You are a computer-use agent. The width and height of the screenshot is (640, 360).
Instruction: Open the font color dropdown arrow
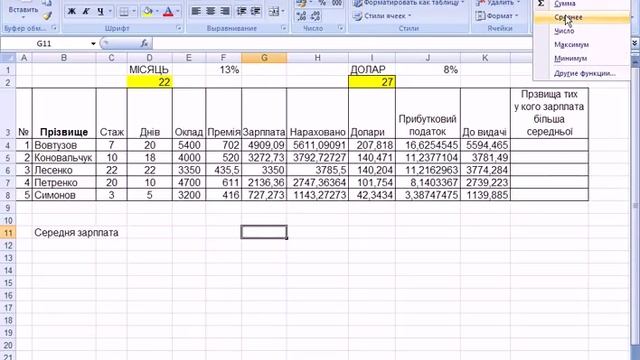tap(178, 11)
